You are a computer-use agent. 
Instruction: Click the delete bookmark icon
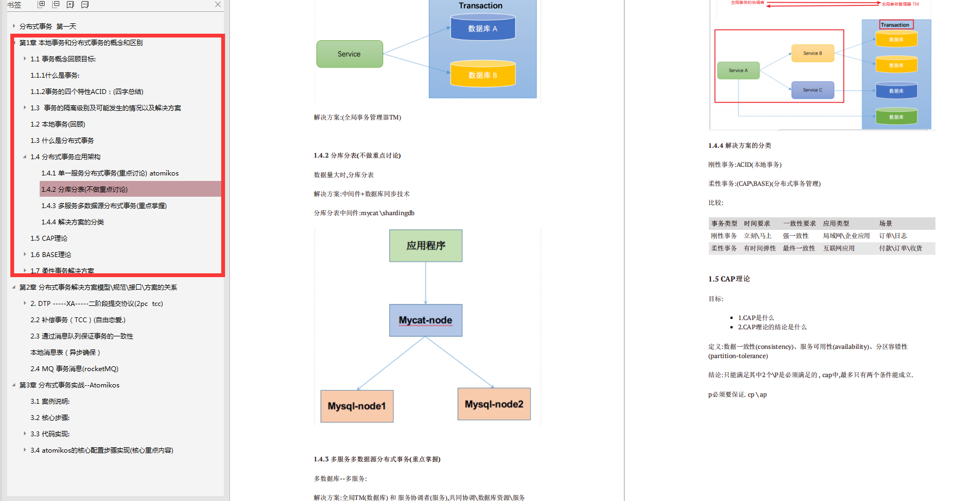[84, 4]
